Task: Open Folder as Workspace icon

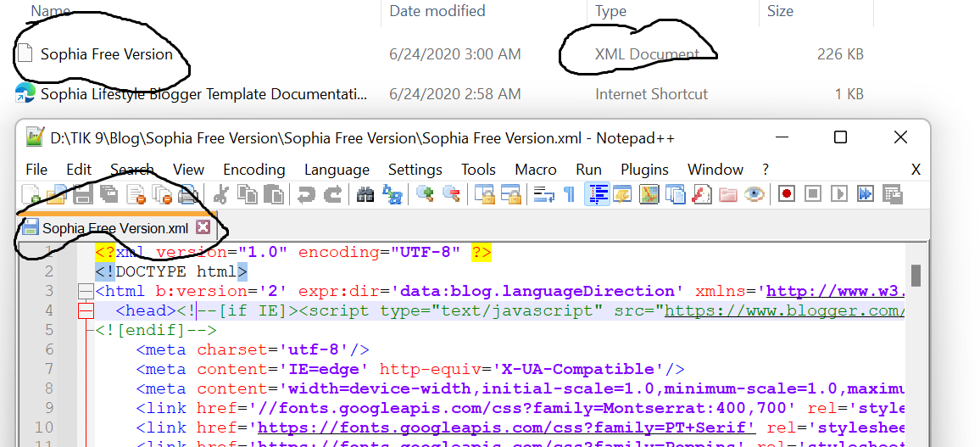Action: click(x=727, y=194)
